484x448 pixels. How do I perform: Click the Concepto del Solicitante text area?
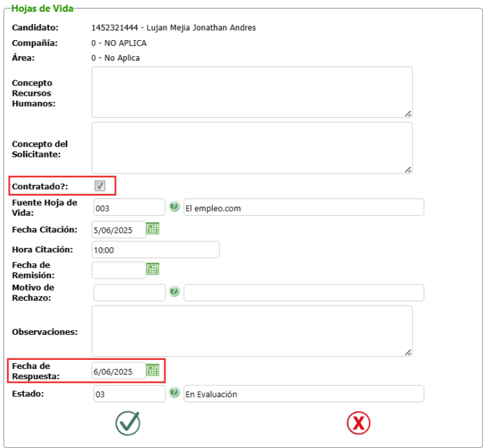[x=252, y=147]
